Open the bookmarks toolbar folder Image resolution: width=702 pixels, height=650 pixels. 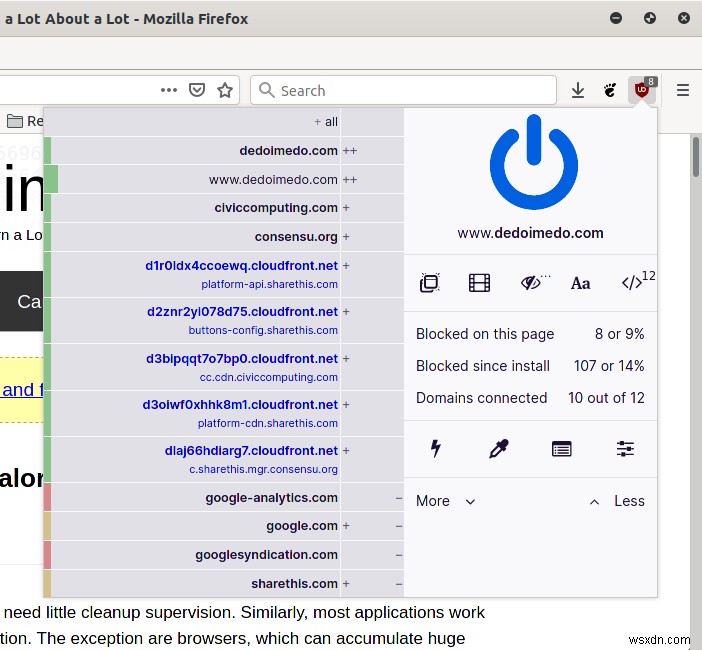[x=25, y=121]
